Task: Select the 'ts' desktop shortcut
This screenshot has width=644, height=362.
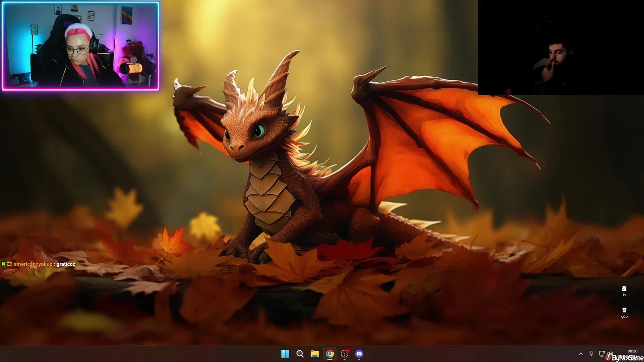Action: coord(624,291)
